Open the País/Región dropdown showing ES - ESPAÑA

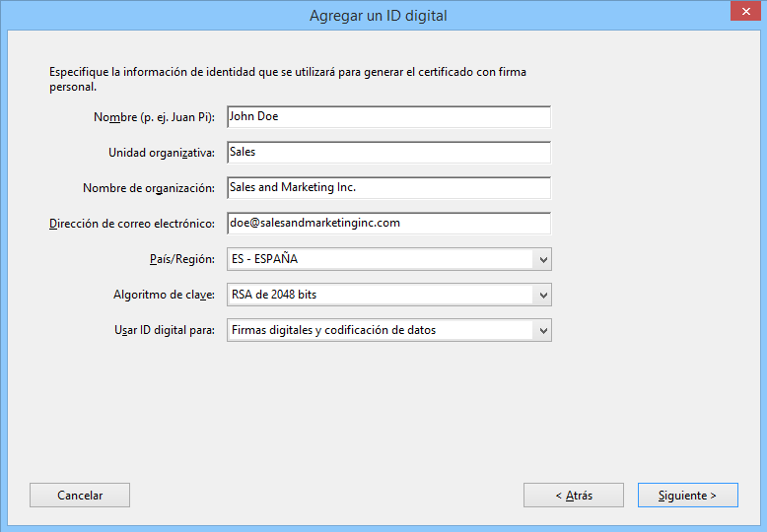pos(388,259)
